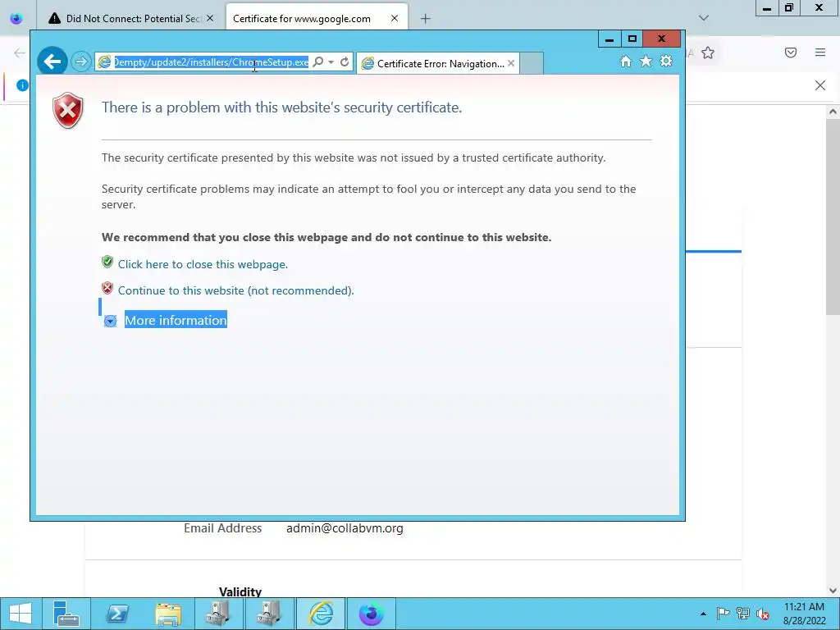Dismiss the Firefox notification bar with X
840x630 pixels.
click(x=820, y=85)
